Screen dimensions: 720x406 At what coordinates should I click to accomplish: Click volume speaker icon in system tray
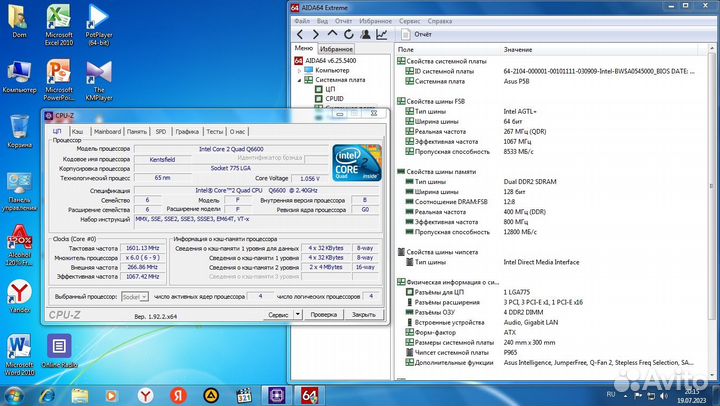(x=664, y=395)
